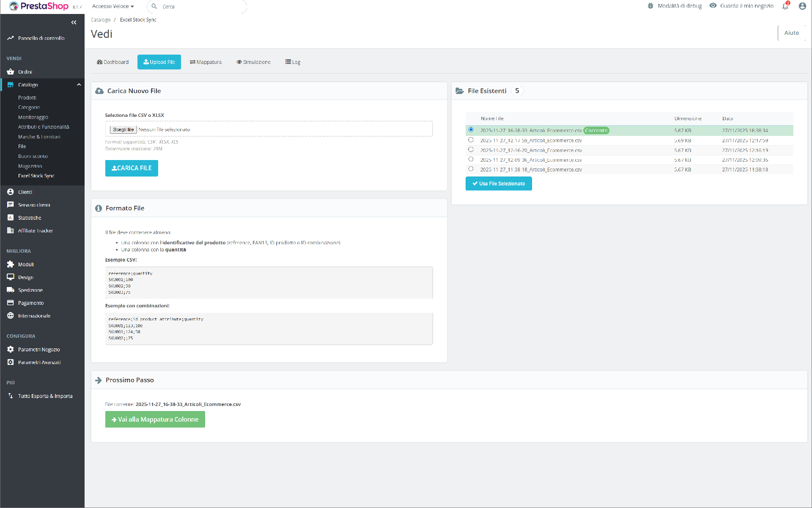Image resolution: width=812 pixels, height=508 pixels.
Task: Click the Moduli puzzle piece icon
Action: (x=11, y=264)
